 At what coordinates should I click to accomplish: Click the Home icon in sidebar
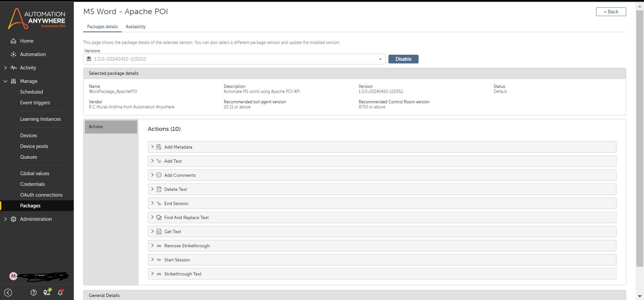(13, 41)
